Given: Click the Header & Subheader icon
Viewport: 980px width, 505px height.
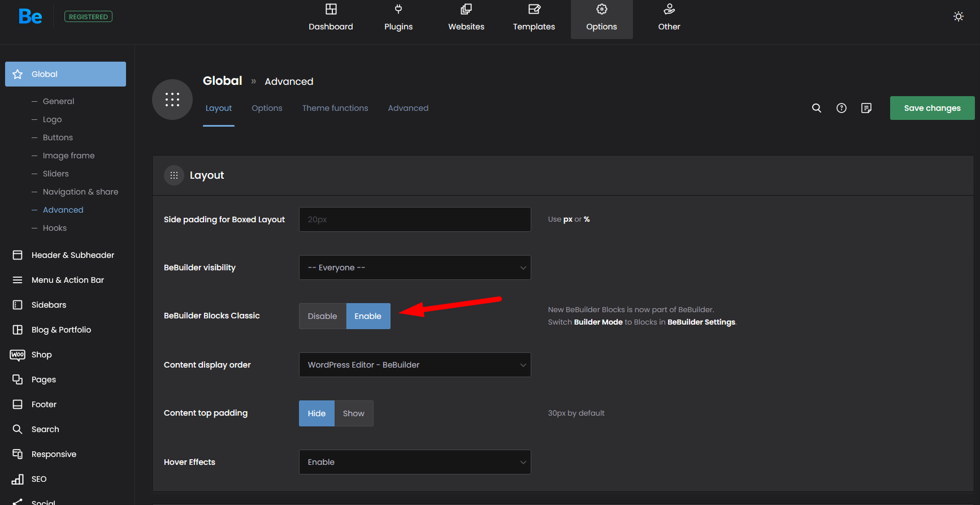Looking at the screenshot, I should point(18,255).
